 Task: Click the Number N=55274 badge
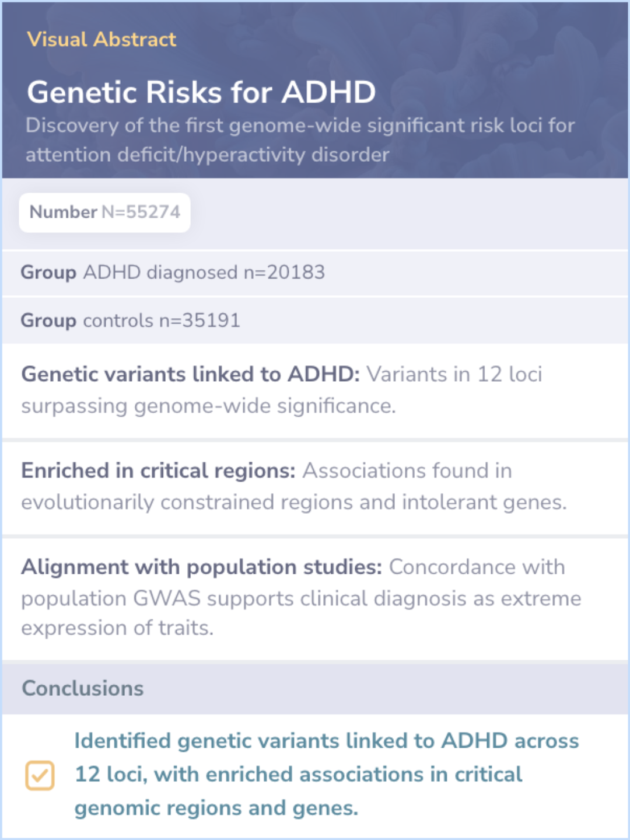105,212
